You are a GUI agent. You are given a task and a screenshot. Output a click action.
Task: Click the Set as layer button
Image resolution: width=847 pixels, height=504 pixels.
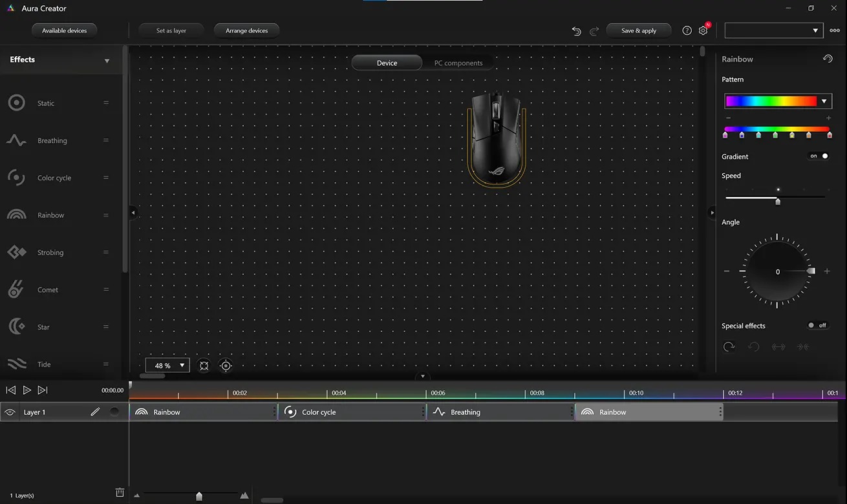[x=171, y=30]
